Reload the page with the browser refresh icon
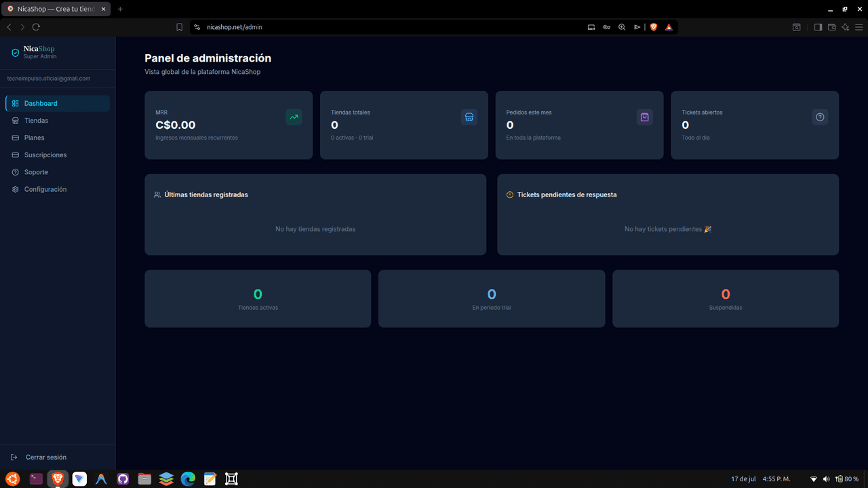Screen dimensions: 868x488 coord(36,27)
